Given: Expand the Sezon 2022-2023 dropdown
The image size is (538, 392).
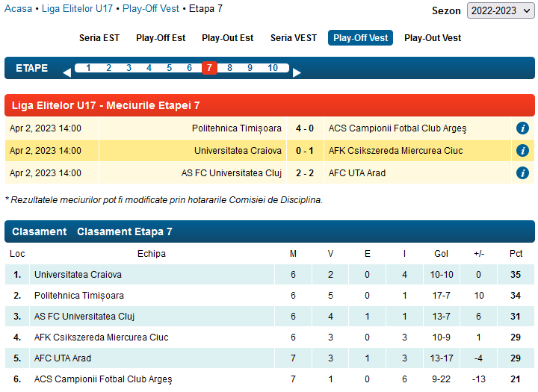Looking at the screenshot, I should point(500,10).
